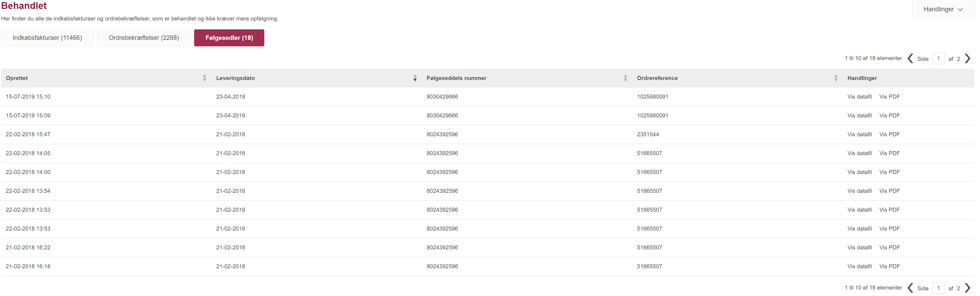980x296 pixels.
Task: Open the Handlinger dropdown menu
Action: [x=943, y=9]
